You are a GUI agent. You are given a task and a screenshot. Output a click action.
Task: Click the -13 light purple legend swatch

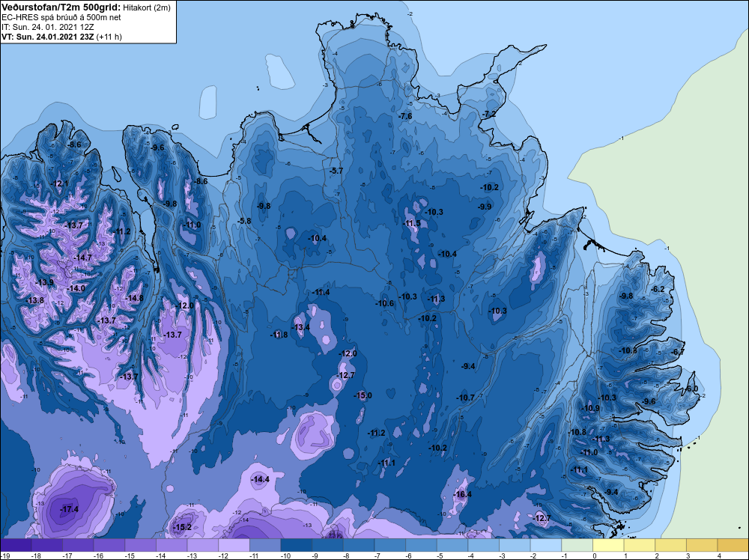pyautogui.click(x=202, y=545)
